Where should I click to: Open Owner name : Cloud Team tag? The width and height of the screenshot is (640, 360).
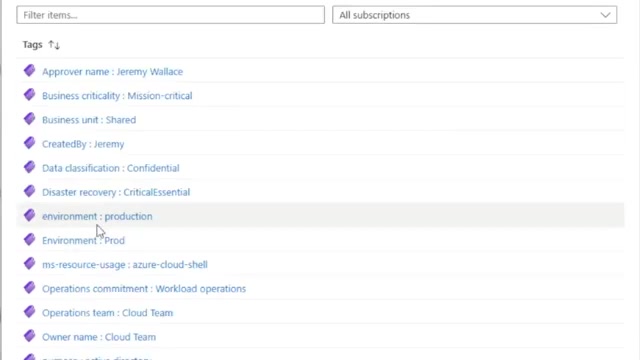click(99, 337)
